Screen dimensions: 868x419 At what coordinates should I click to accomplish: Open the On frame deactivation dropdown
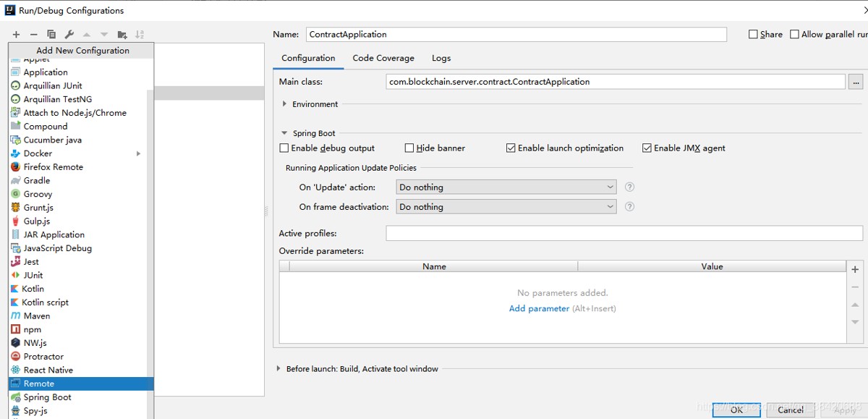[x=506, y=207]
